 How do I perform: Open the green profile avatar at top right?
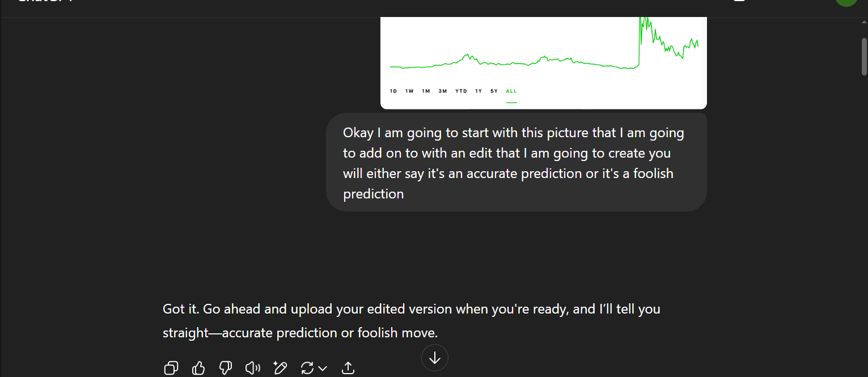pyautogui.click(x=845, y=2)
